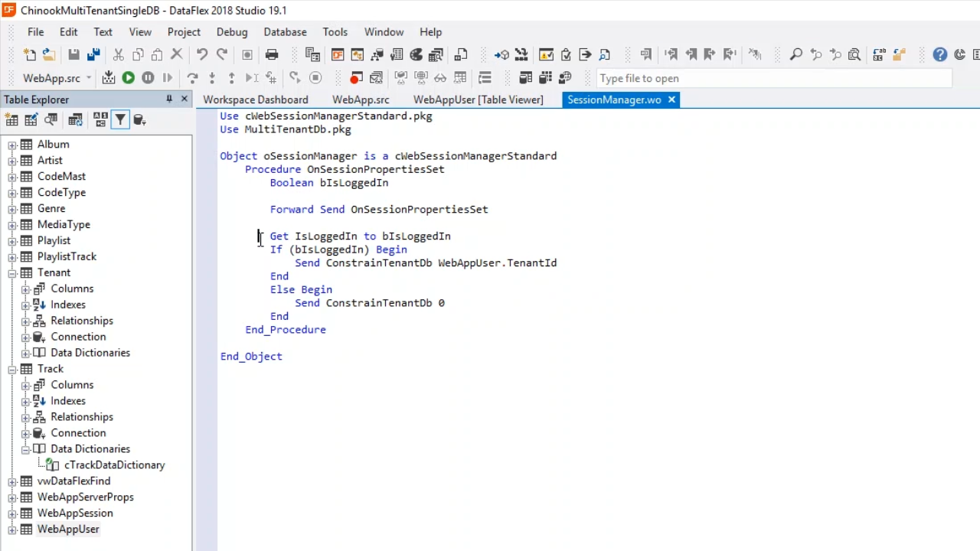
Task: Expand the Album table node
Action: tap(12, 145)
